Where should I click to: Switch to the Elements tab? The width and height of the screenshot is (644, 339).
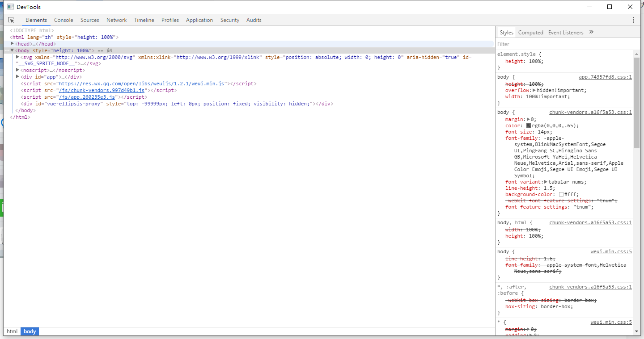coord(36,20)
